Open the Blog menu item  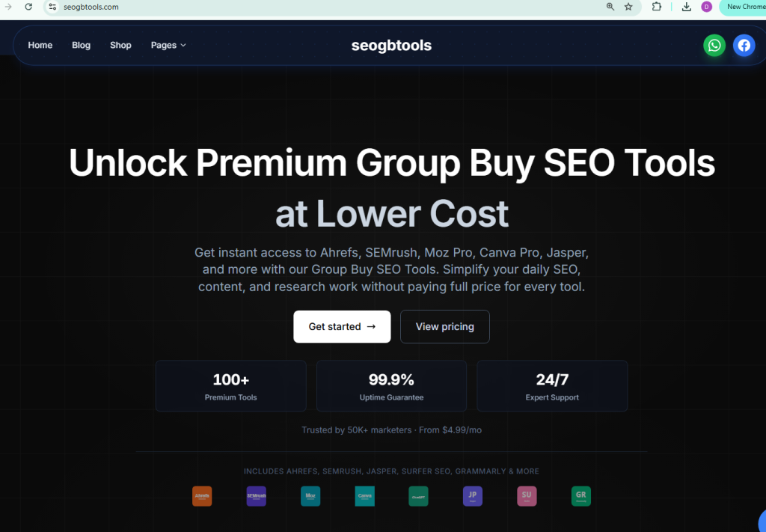click(81, 46)
